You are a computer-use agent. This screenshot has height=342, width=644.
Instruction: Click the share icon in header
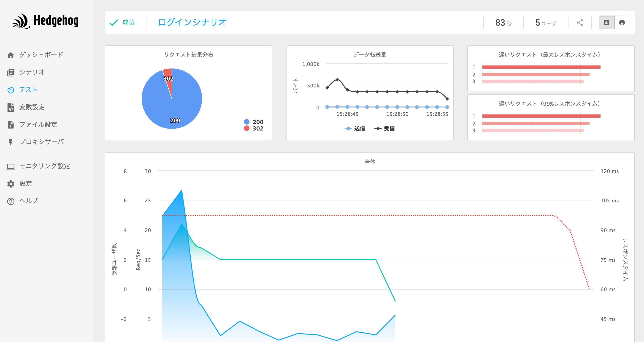click(579, 22)
